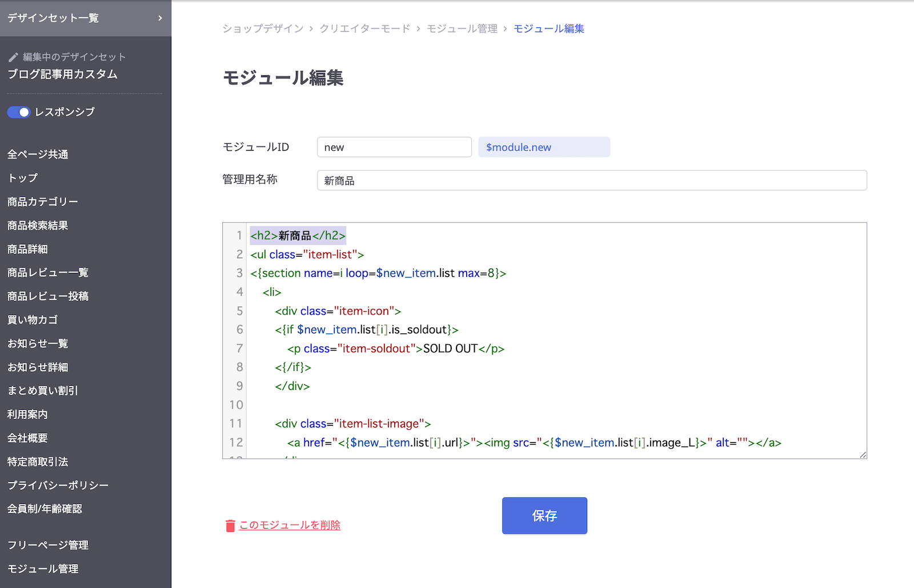Open フリーページ管理 from the sidebar

coord(47,545)
